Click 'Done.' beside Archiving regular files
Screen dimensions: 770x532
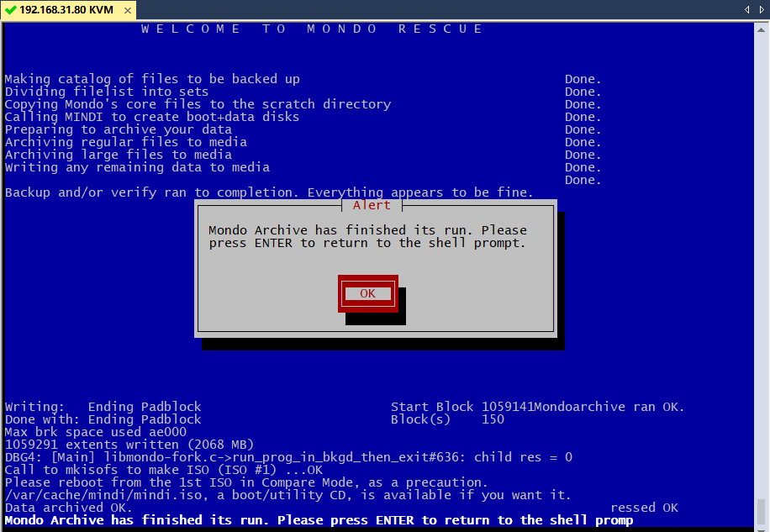pos(583,142)
